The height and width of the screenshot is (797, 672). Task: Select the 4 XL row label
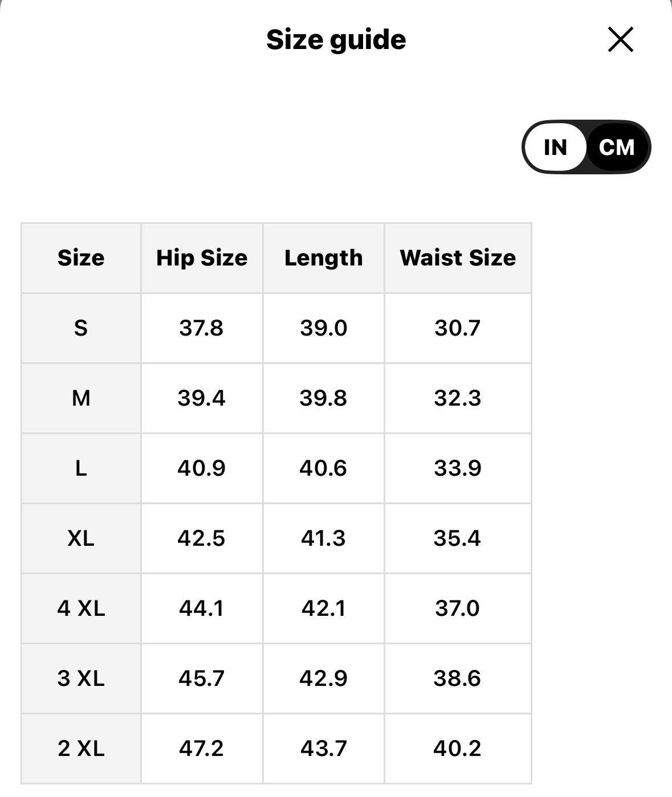[x=81, y=608]
